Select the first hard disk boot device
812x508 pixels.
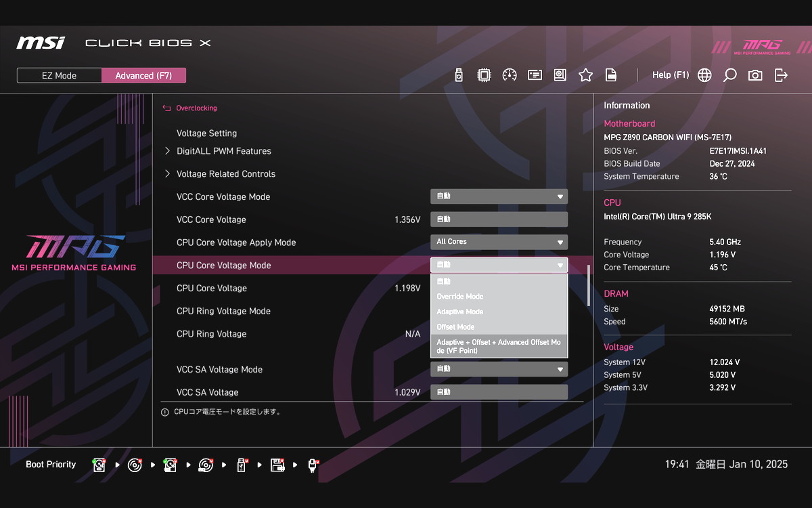99,465
